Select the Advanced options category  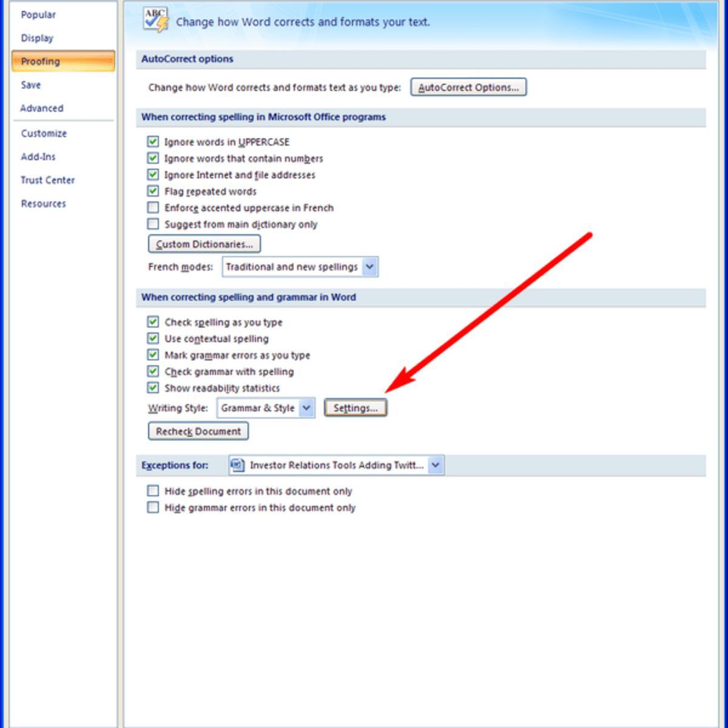pos(42,108)
